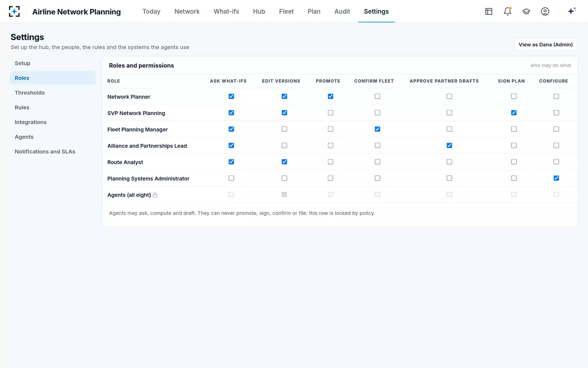Uncheck Configure for Planning Systems Administrator
588x368 pixels.
click(557, 178)
